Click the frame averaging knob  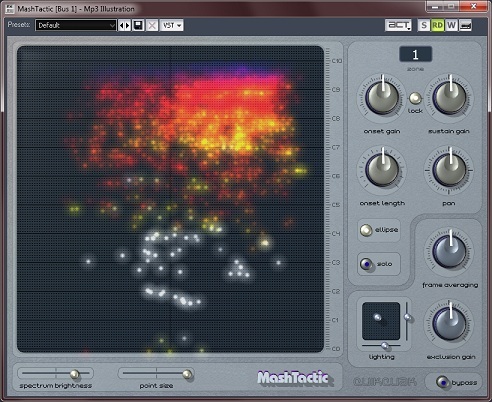[449, 252]
